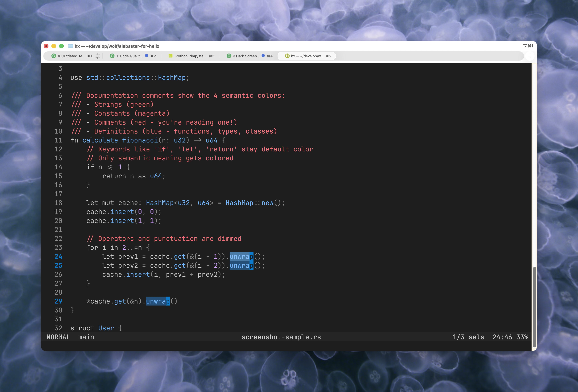The height and width of the screenshot is (392, 578).
Task: Click the NORMAL mode indicator in status line
Action: click(x=58, y=337)
